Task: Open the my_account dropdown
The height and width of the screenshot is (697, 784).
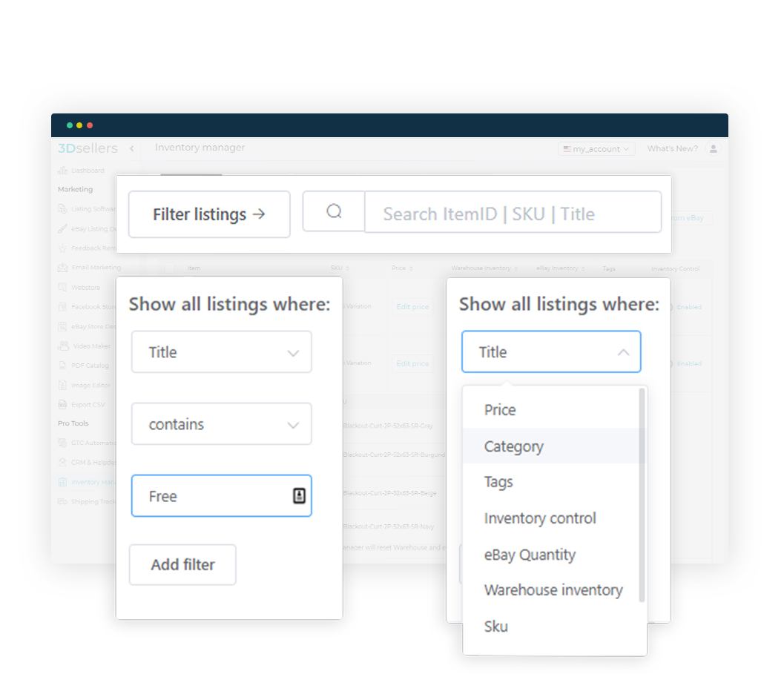Action: coord(596,148)
